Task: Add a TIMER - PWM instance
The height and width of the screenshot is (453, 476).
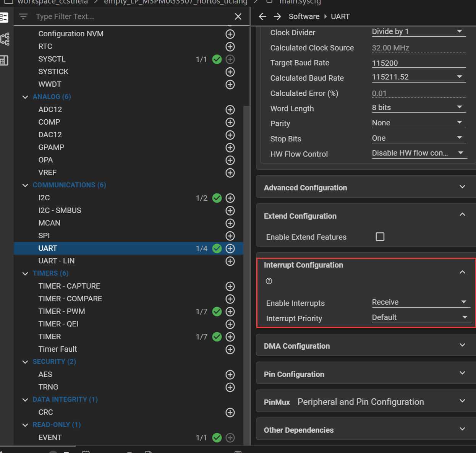Action: [230, 312]
